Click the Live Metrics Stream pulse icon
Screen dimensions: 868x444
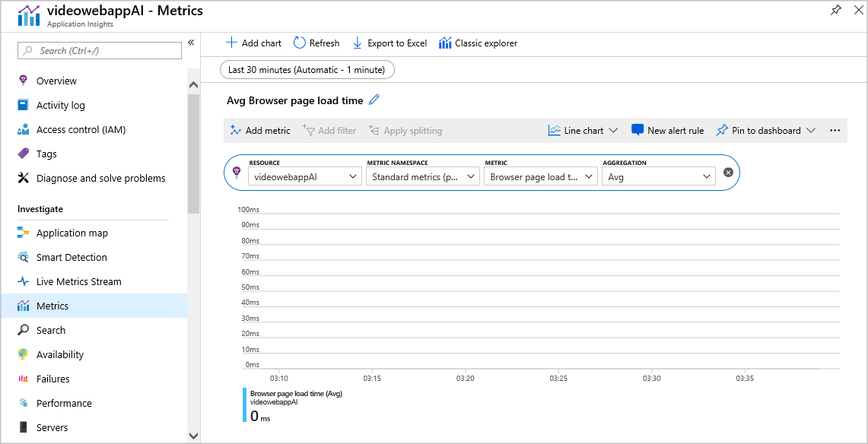23,281
